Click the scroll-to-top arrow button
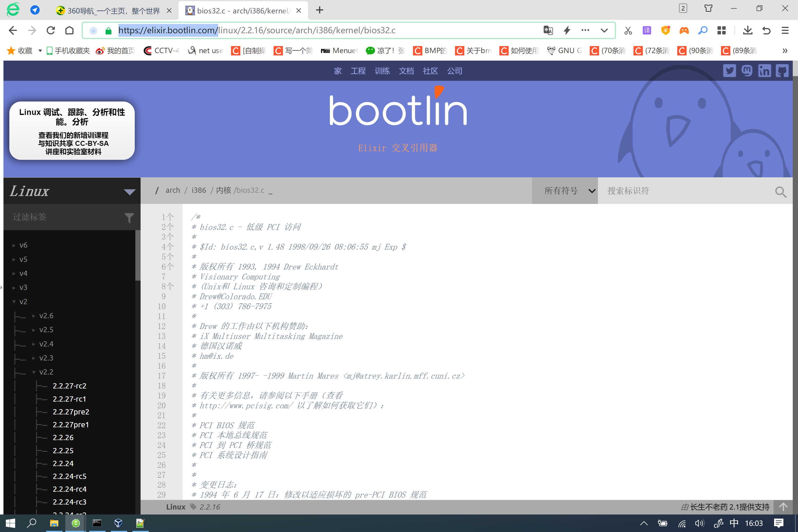Image resolution: width=798 pixels, height=532 pixels. [x=783, y=507]
